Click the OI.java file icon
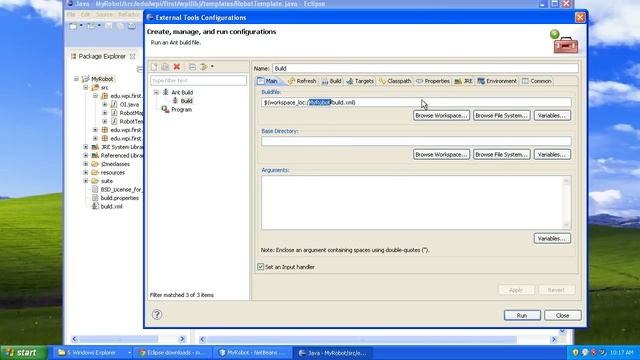 pos(114,104)
